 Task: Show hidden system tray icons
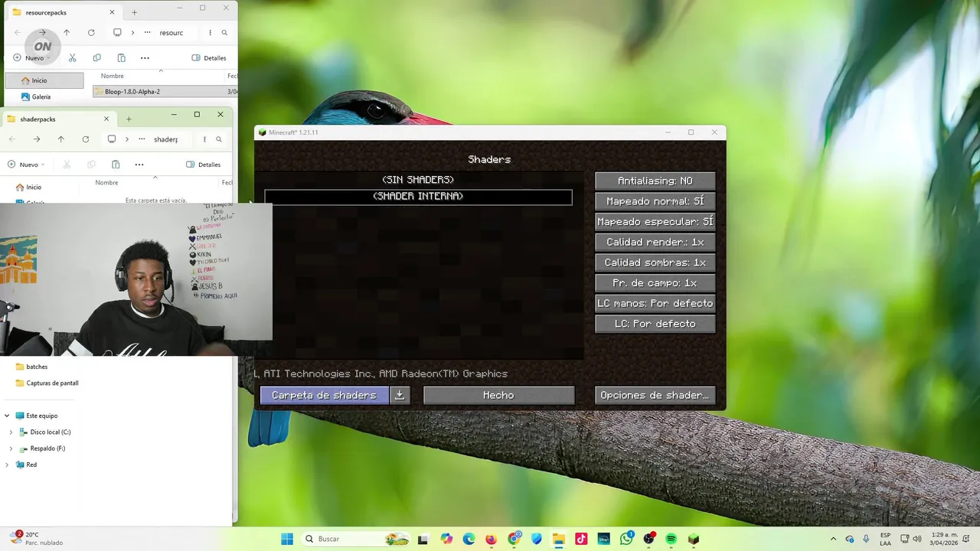click(834, 539)
